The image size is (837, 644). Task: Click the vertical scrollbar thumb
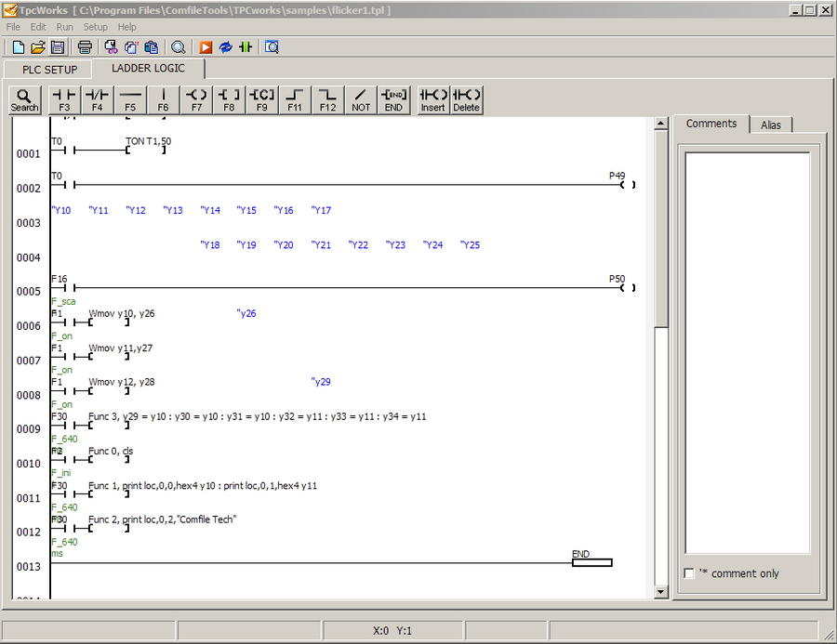[661, 229]
